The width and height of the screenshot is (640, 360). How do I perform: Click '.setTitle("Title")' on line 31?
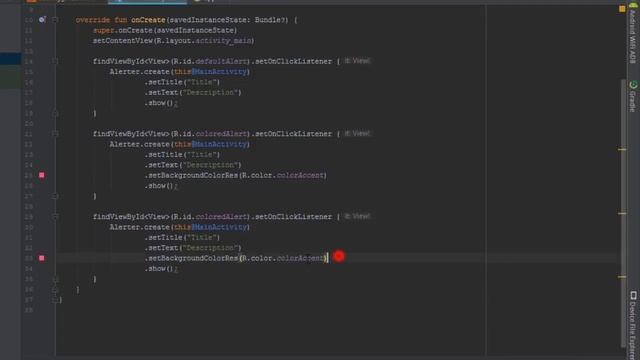pyautogui.click(x=182, y=238)
